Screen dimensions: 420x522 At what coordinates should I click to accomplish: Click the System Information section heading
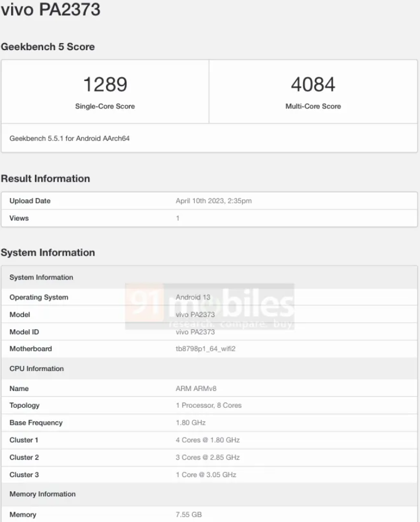coord(48,253)
